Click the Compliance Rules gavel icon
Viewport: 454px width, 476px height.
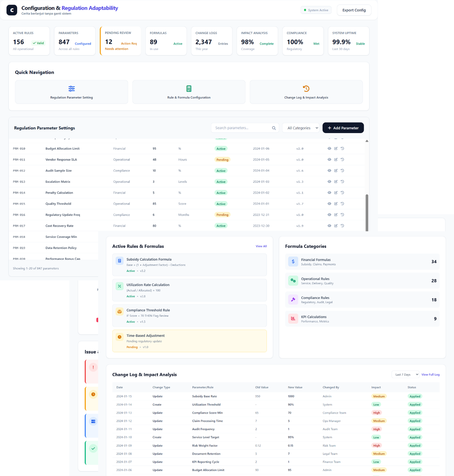pyautogui.click(x=293, y=300)
